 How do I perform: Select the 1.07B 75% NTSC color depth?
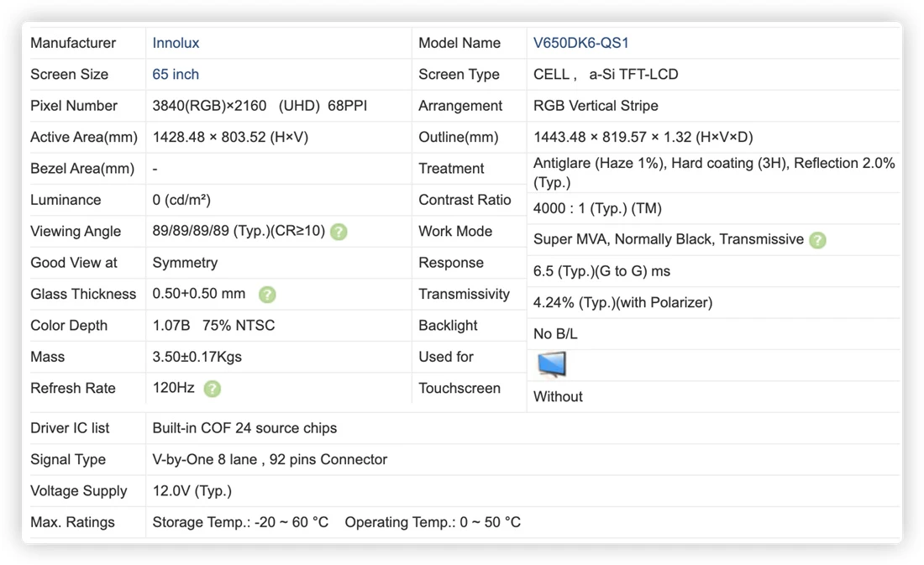pos(213,325)
